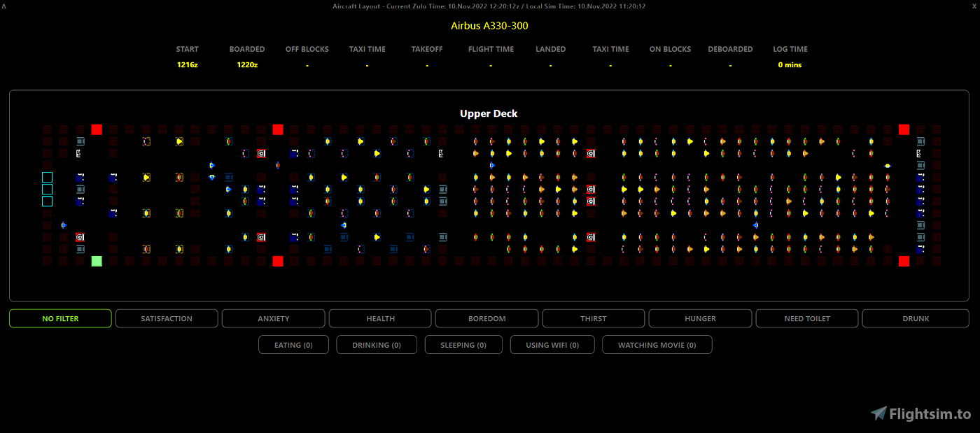
Task: Click a WiFi-enabled seat showing the @ symbol
Action: (x=261, y=153)
